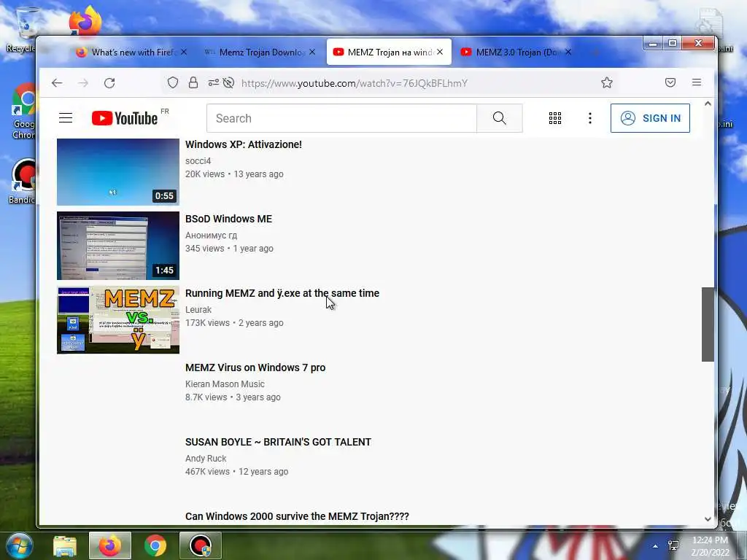The height and width of the screenshot is (560, 747).
Task: Click the padlock site security icon
Action: [193, 83]
